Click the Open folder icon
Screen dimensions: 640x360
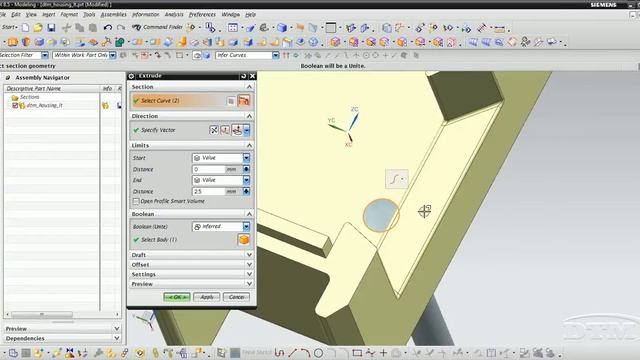coord(38,28)
